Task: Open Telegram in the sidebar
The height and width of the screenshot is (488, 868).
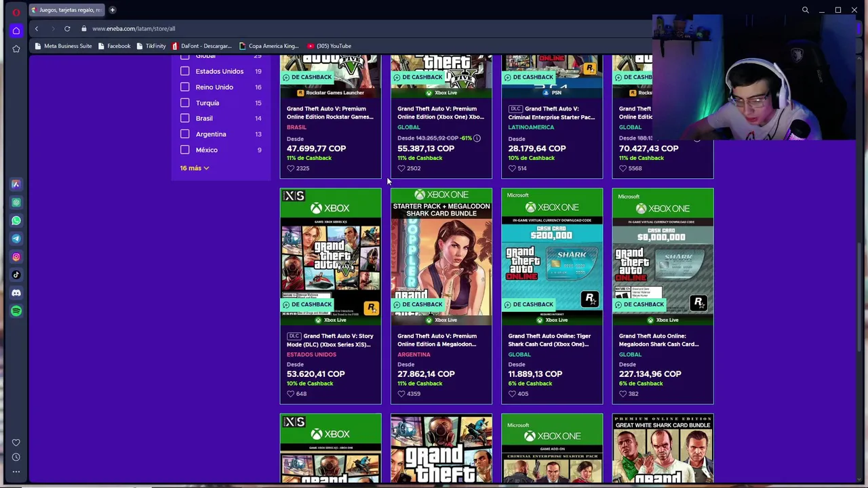Action: [16, 239]
